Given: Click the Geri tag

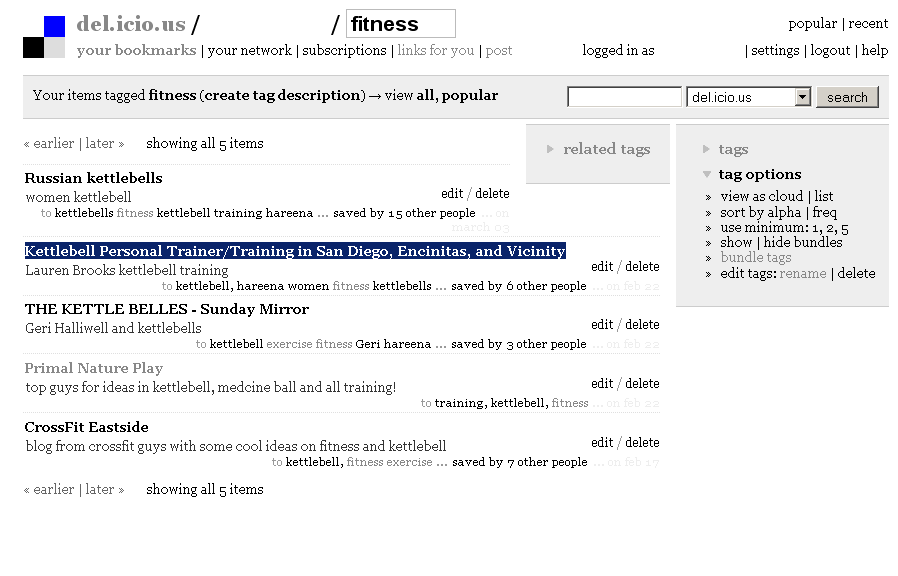Looking at the screenshot, I should 368,344.
